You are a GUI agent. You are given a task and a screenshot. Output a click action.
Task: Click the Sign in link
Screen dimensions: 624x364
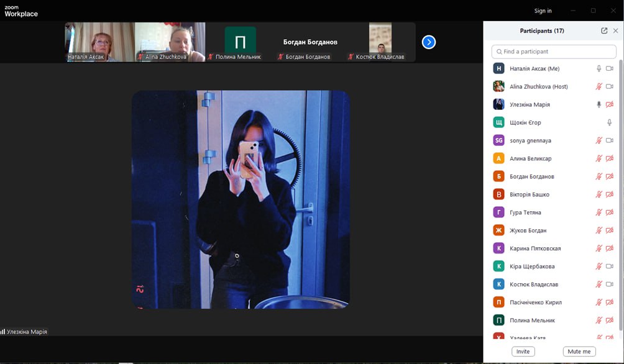[x=543, y=11]
